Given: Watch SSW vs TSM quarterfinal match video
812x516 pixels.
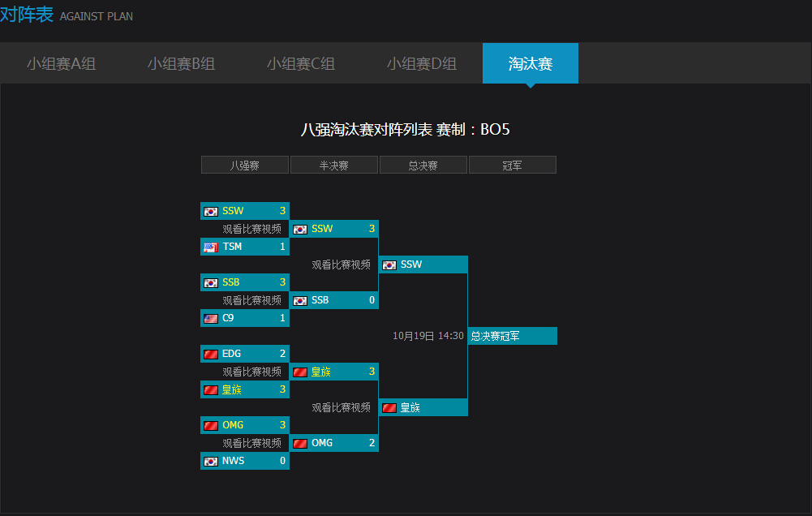Looking at the screenshot, I should 251,229.
